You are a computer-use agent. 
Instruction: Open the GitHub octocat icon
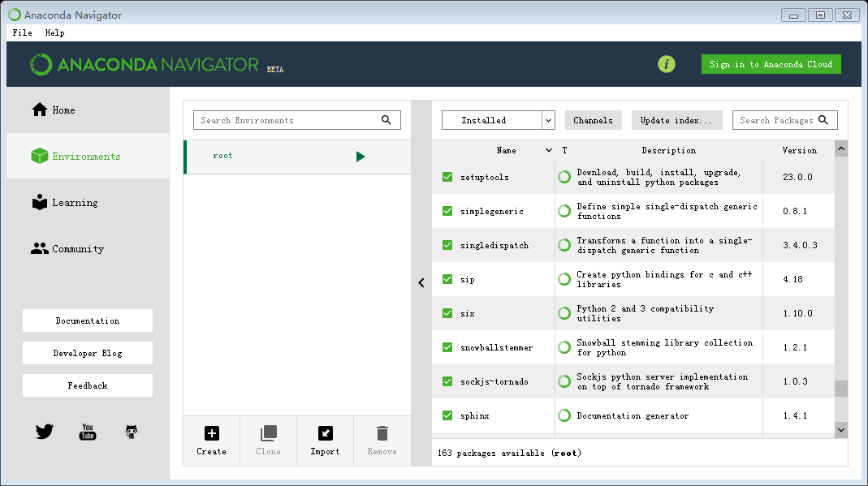click(132, 432)
